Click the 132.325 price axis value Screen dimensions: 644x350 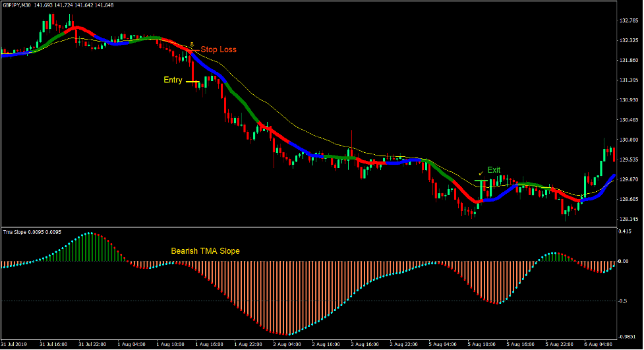[628, 40]
